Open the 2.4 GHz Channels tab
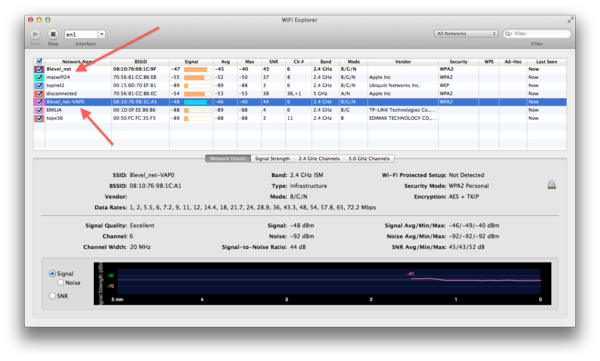The image size is (600, 361). tap(319, 158)
